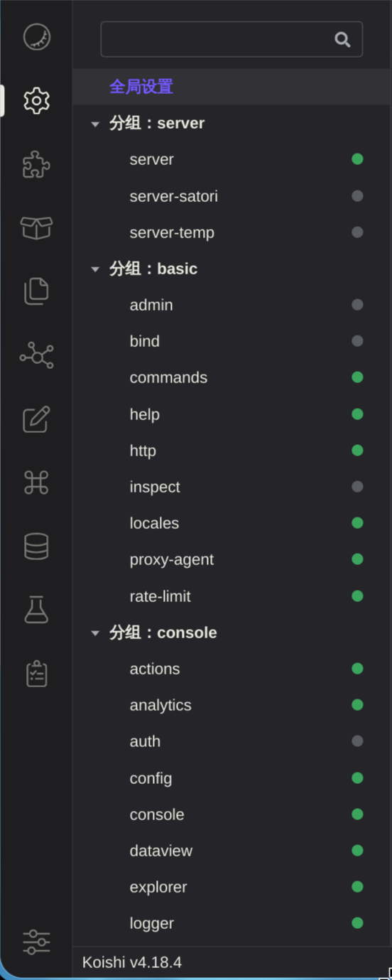Open the sandbox flask icon
The image size is (392, 980).
click(36, 610)
